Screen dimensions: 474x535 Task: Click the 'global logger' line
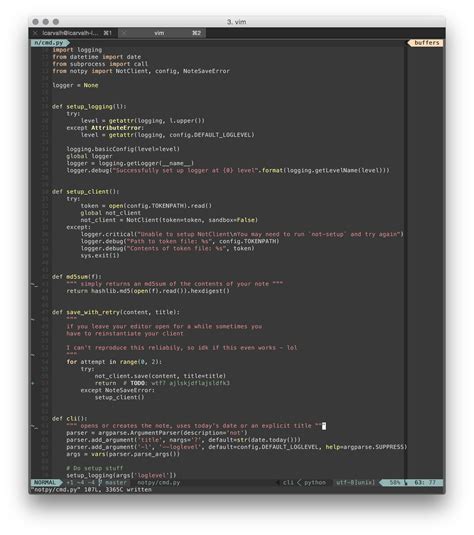tap(89, 156)
